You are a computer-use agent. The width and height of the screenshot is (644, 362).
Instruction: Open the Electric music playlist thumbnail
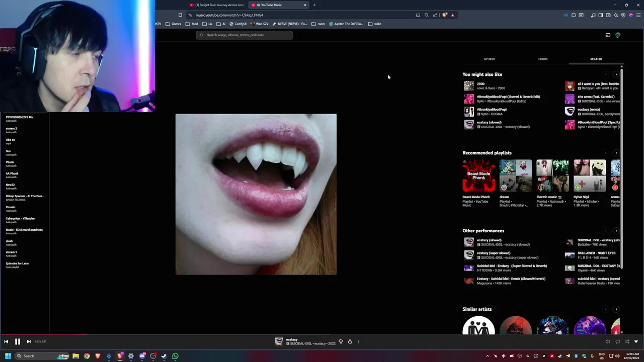point(552,176)
